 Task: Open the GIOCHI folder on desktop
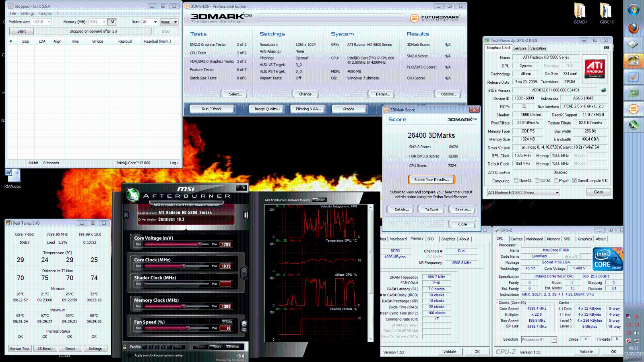click(x=607, y=13)
